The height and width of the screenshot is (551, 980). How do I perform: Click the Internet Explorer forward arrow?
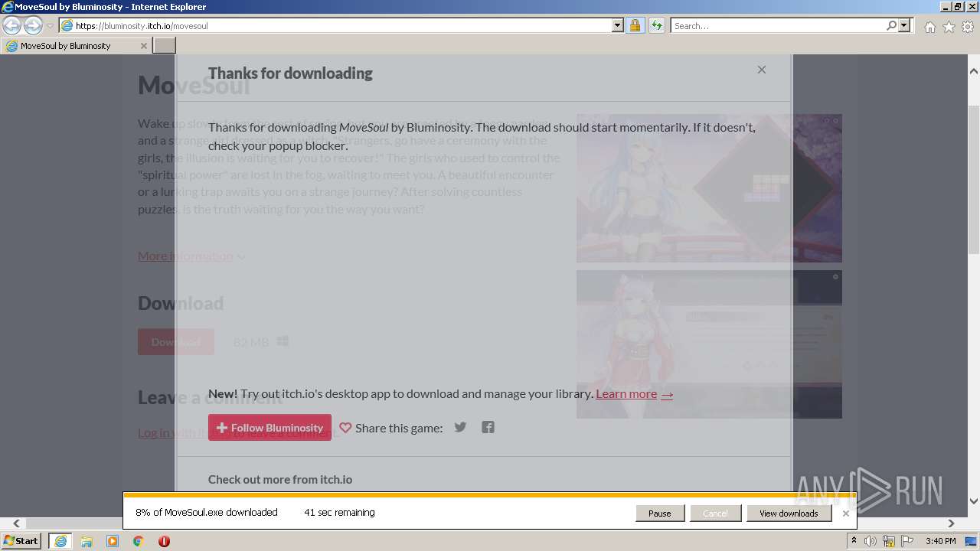pyautogui.click(x=33, y=25)
